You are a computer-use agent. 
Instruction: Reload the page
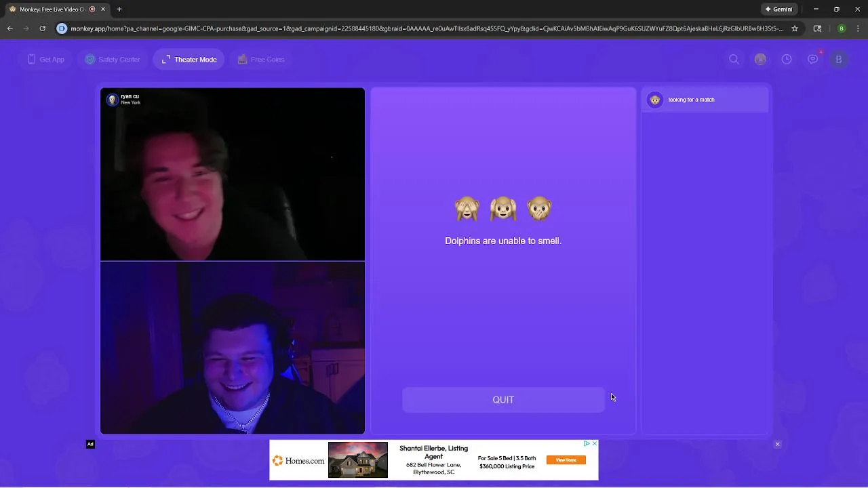tap(42, 28)
